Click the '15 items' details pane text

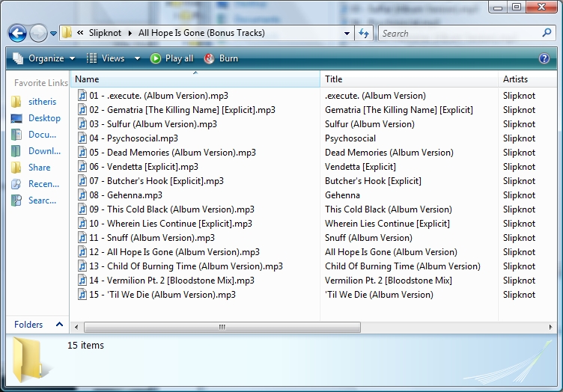coord(85,345)
